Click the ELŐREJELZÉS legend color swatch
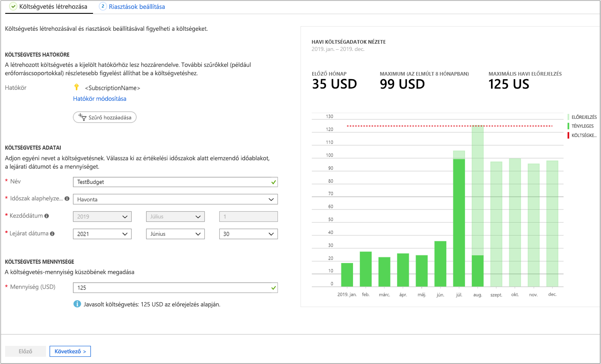Screen dimensions: 601x364 point(568,117)
